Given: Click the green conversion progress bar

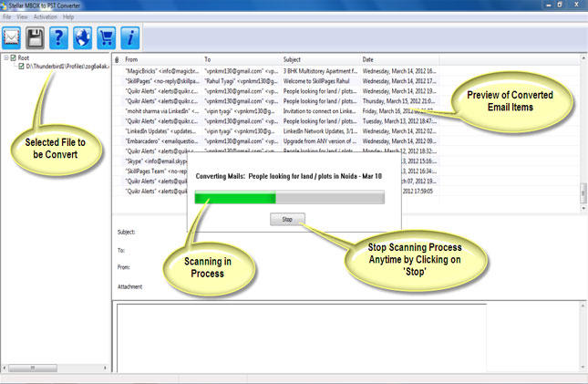Looking at the screenshot, I should (x=290, y=197).
